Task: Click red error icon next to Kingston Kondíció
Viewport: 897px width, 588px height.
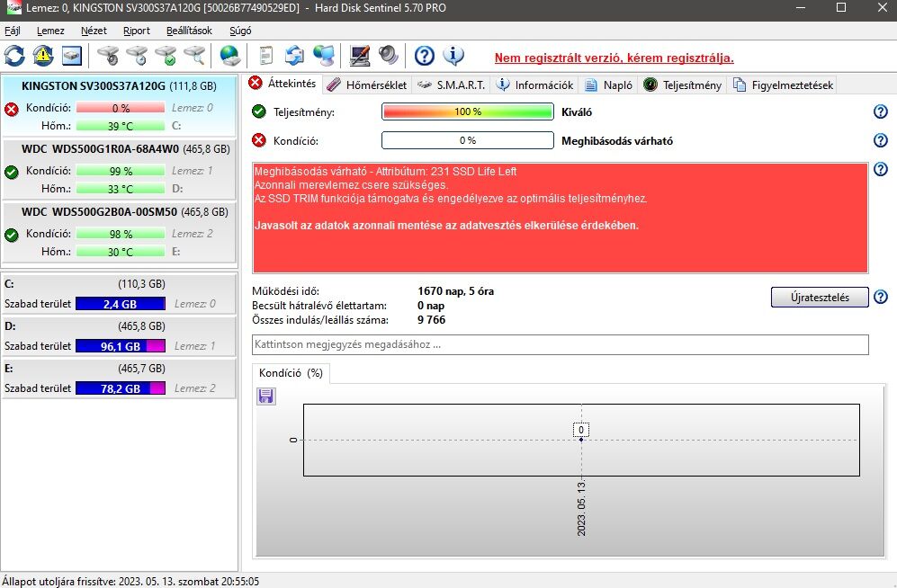Action: coord(12,109)
